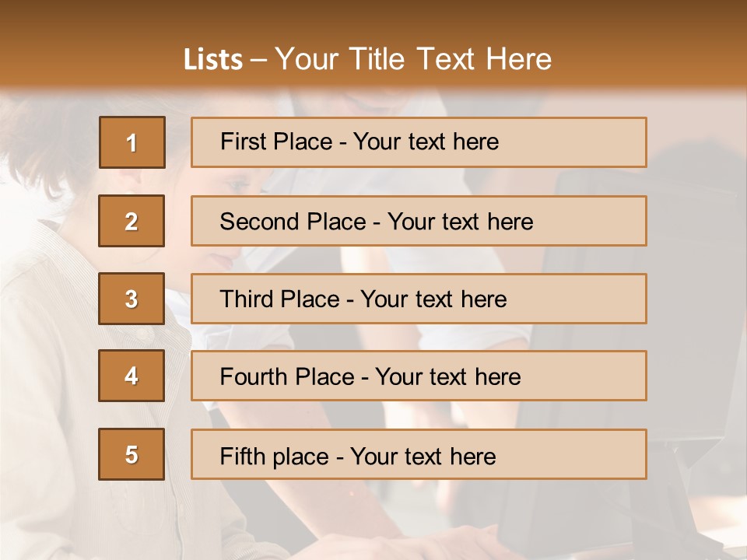Image resolution: width=747 pixels, height=560 pixels.
Task: Click "Your text here" in Fourth Place row
Action: (x=447, y=377)
